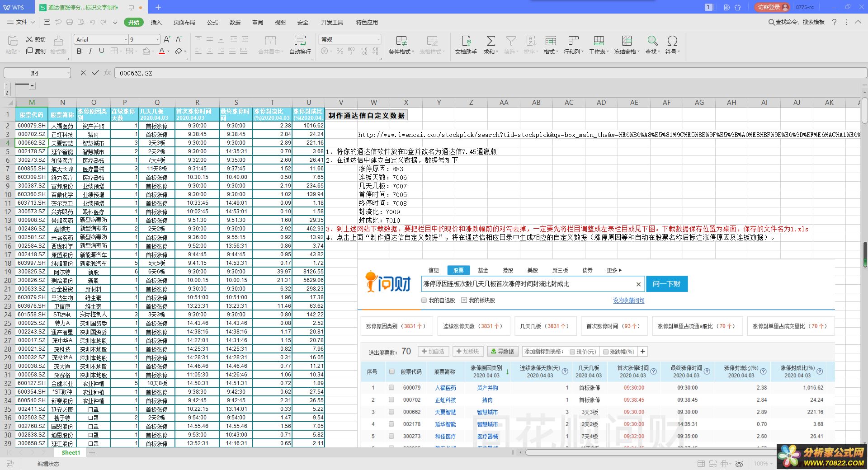Open the Formulas (公式) tab
This screenshot has height=470, width=868.
point(212,22)
